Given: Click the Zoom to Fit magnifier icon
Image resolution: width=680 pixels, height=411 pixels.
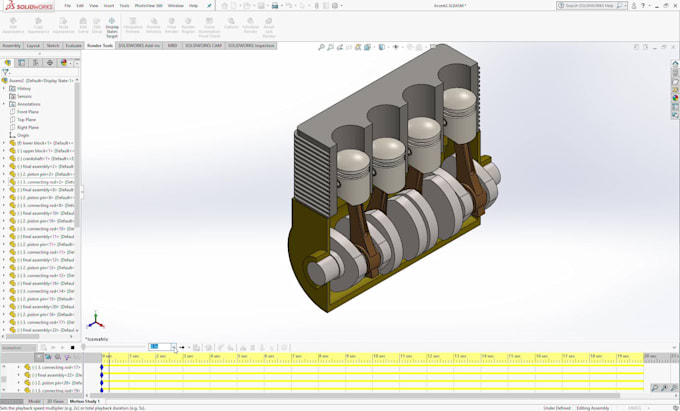Looking at the screenshot, I should 321,47.
